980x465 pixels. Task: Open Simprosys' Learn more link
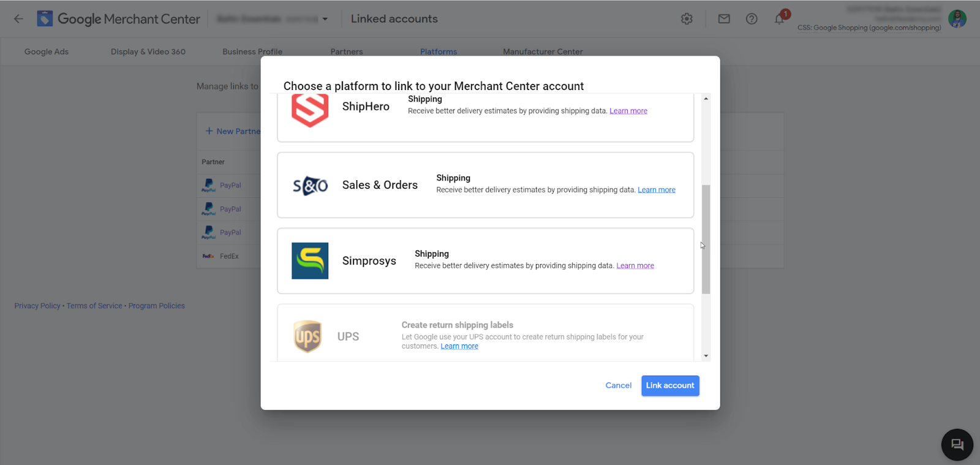click(635, 266)
